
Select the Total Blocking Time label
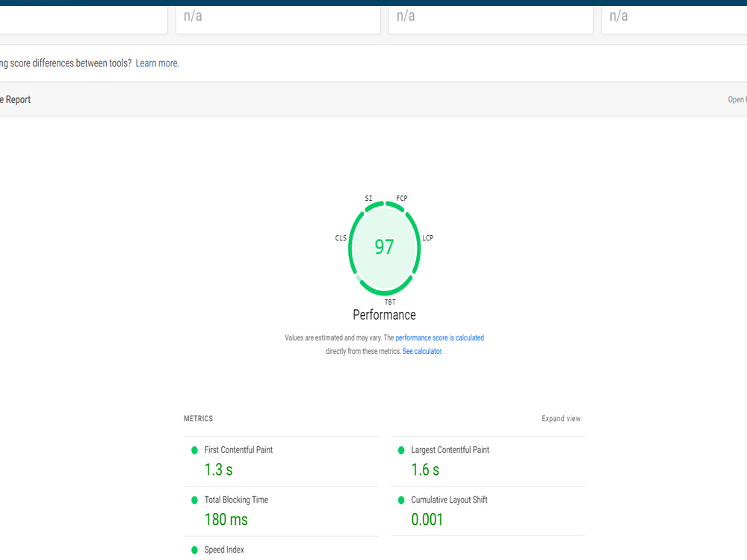tap(236, 500)
